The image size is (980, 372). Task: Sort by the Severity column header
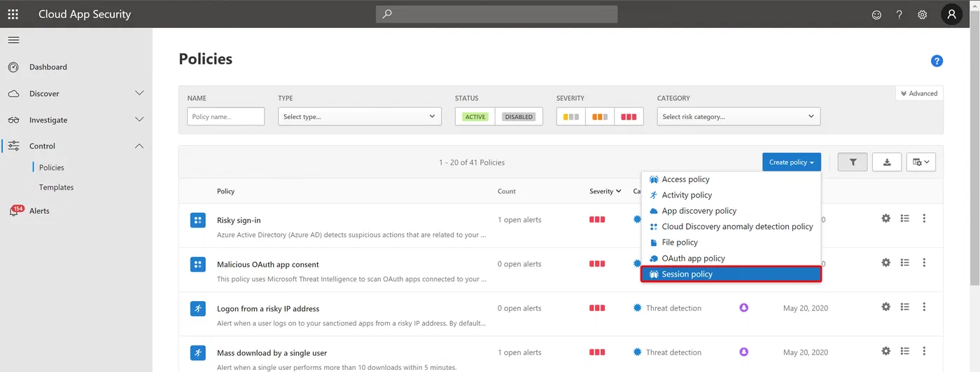[x=605, y=191]
